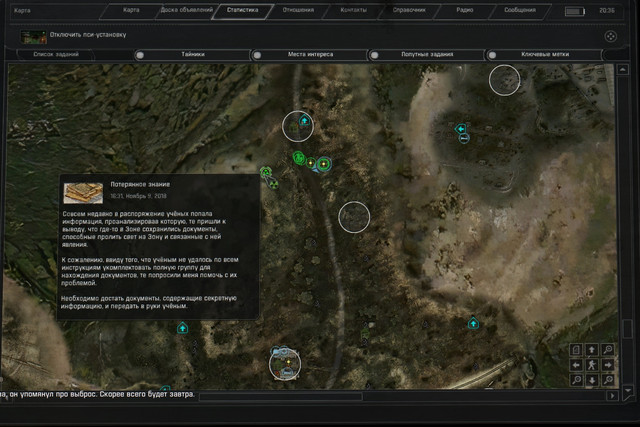This screenshot has width=640, height=427.
Task: Click the crosshair task locator icon
Action: 610,36
